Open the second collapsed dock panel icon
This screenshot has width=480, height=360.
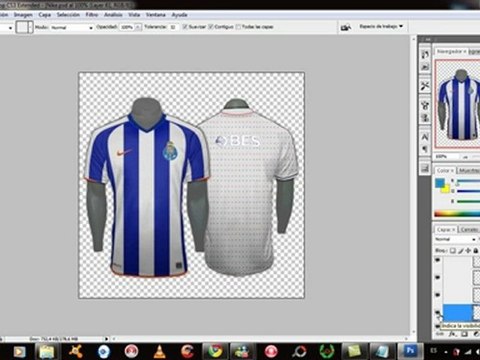pos(425,67)
